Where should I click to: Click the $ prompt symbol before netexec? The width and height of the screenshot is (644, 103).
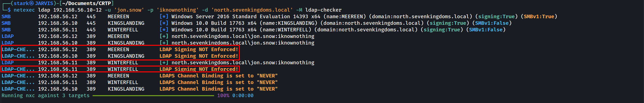click(x=9, y=10)
